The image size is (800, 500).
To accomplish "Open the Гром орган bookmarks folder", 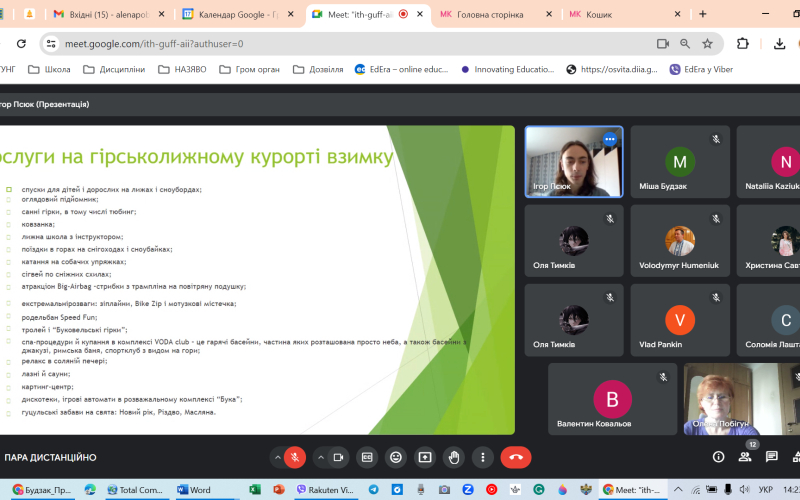I will [x=250, y=69].
